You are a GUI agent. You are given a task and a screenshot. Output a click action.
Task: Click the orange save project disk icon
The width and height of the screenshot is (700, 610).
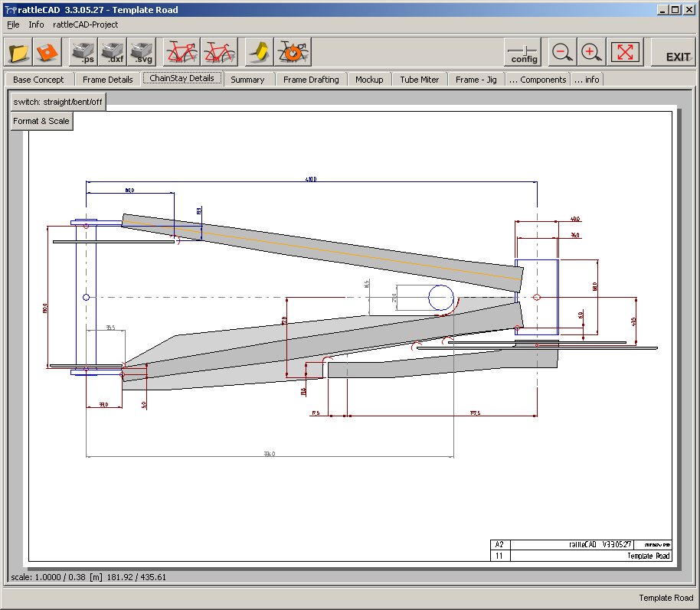(x=47, y=52)
